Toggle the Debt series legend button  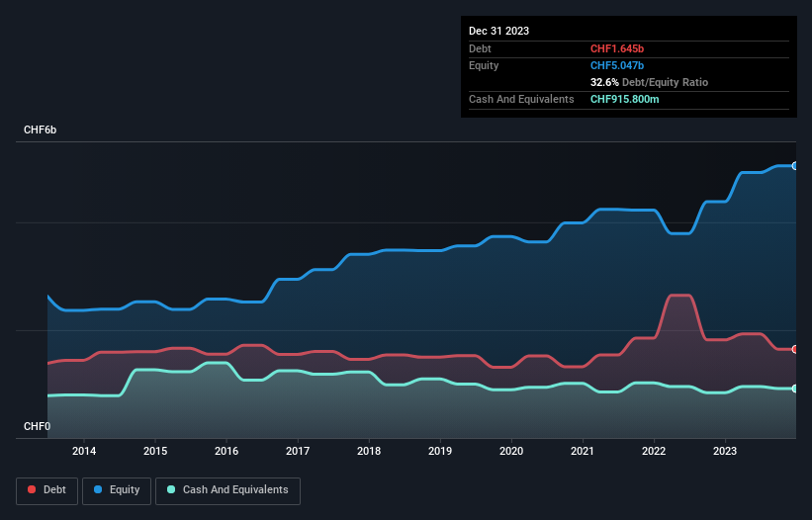point(46,490)
